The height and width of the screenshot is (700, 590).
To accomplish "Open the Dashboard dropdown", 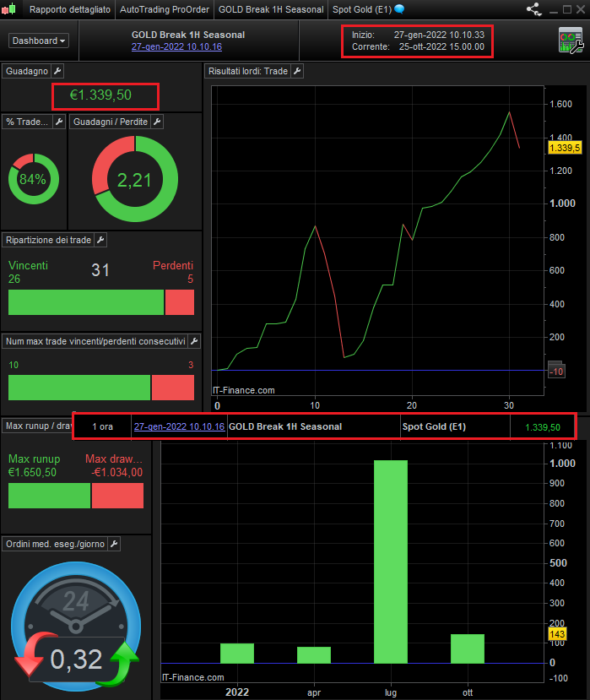I will pyautogui.click(x=38, y=41).
